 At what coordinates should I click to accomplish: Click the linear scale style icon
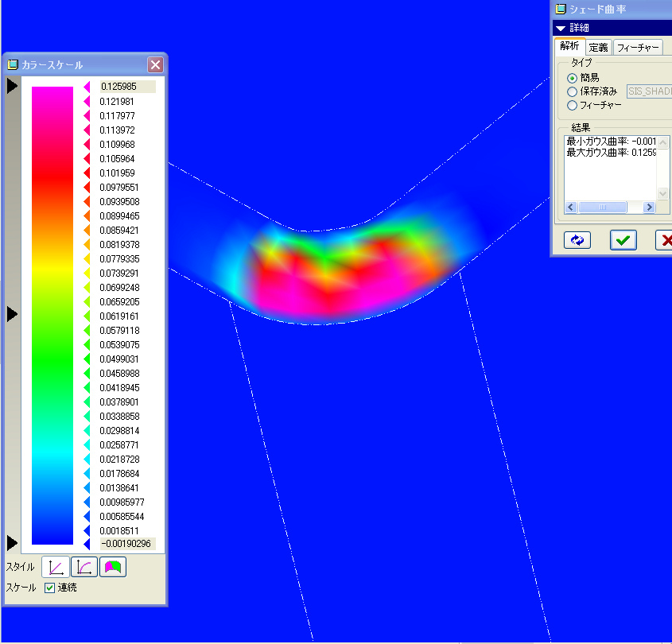[56, 567]
